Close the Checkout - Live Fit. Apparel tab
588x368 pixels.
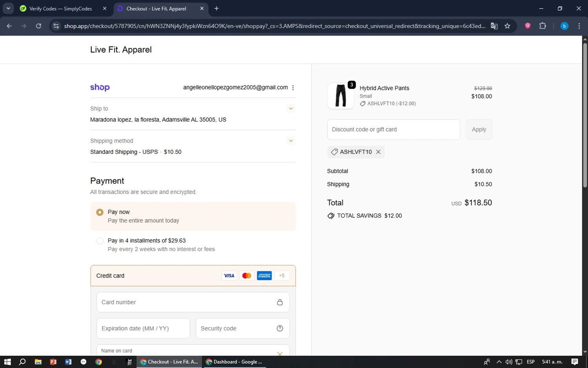202,8
